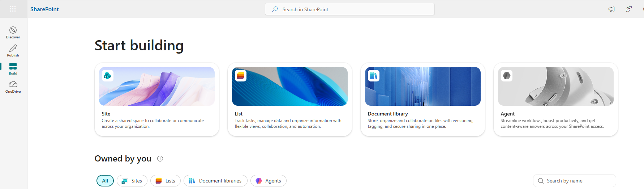Click the Agent card description text
Image resolution: width=644 pixels, height=189 pixels.
click(552, 123)
